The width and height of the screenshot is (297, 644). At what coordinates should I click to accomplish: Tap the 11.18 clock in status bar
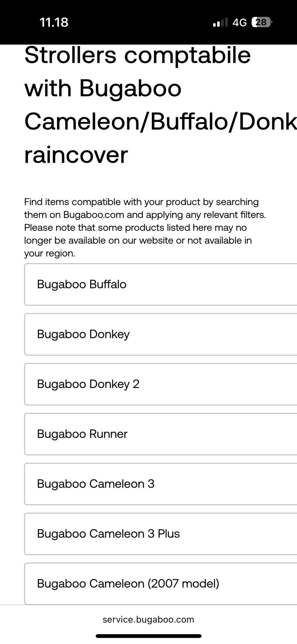tap(54, 22)
